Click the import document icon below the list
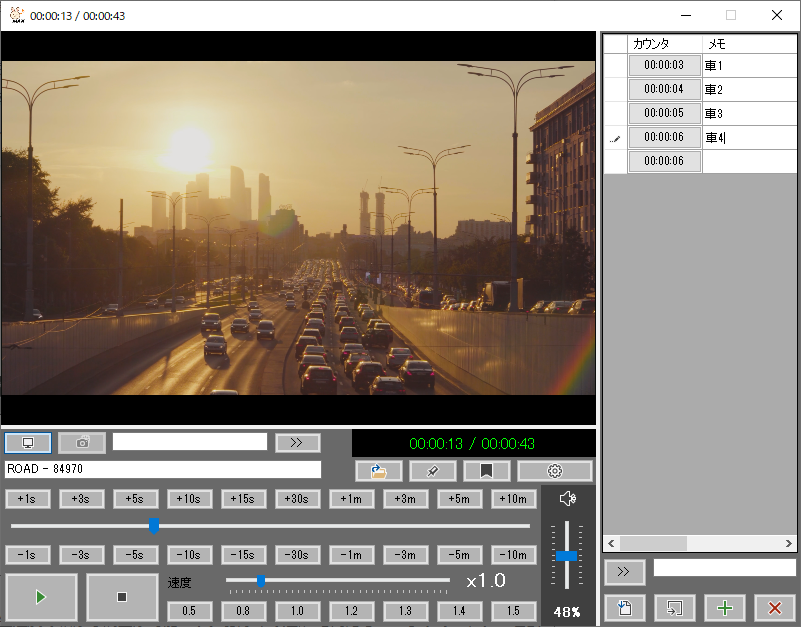The width and height of the screenshot is (801, 627). (624, 607)
